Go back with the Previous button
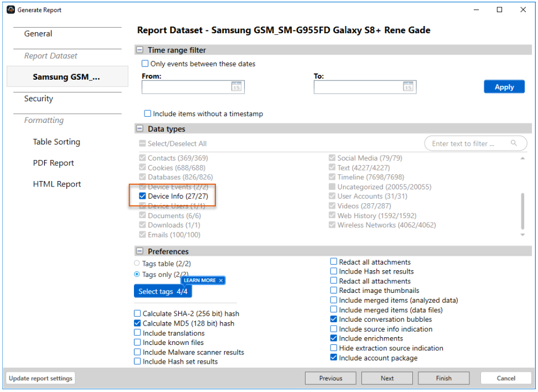The image size is (538, 392). (330, 378)
